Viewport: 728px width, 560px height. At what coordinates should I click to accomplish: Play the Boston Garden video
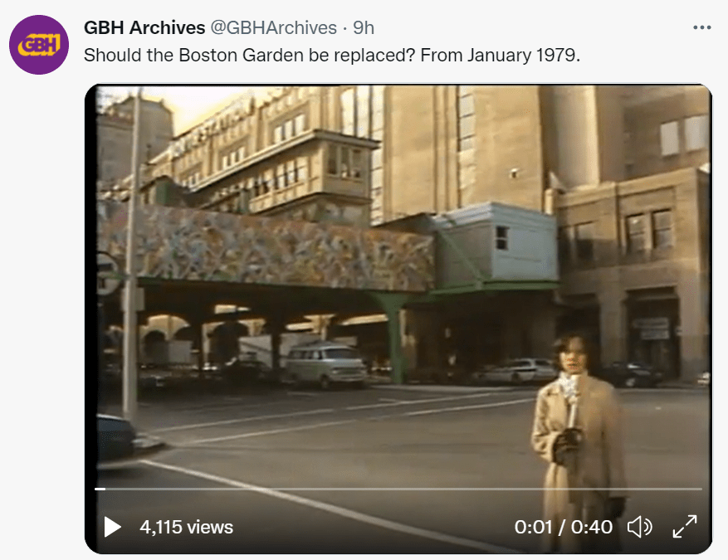(x=112, y=527)
